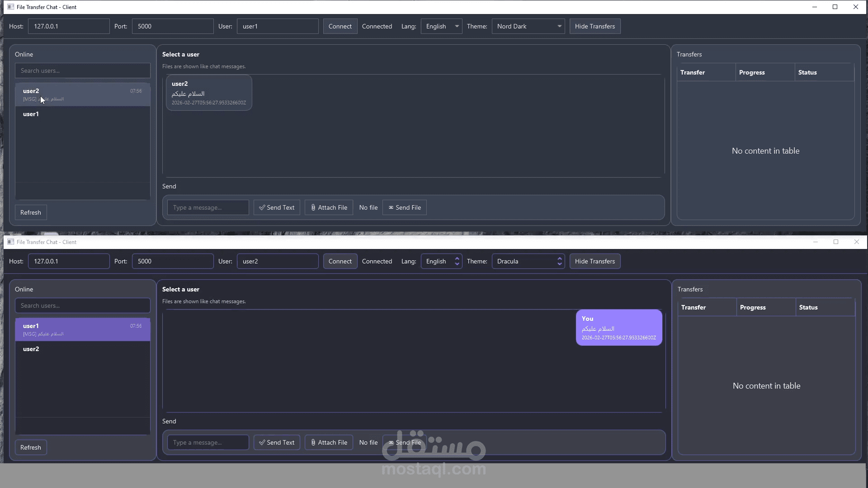Click app icon in top window title bar

(11, 7)
